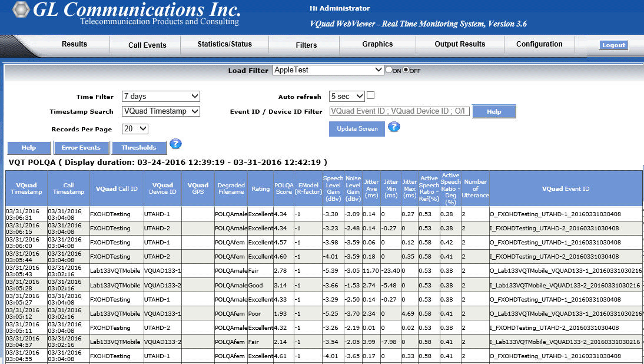Open the Results menu
This screenshot has height=364, width=644.
point(74,44)
